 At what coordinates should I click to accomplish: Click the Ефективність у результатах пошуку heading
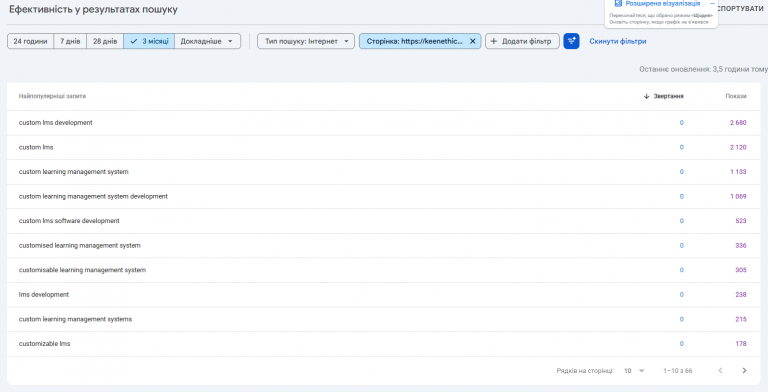(93, 9)
